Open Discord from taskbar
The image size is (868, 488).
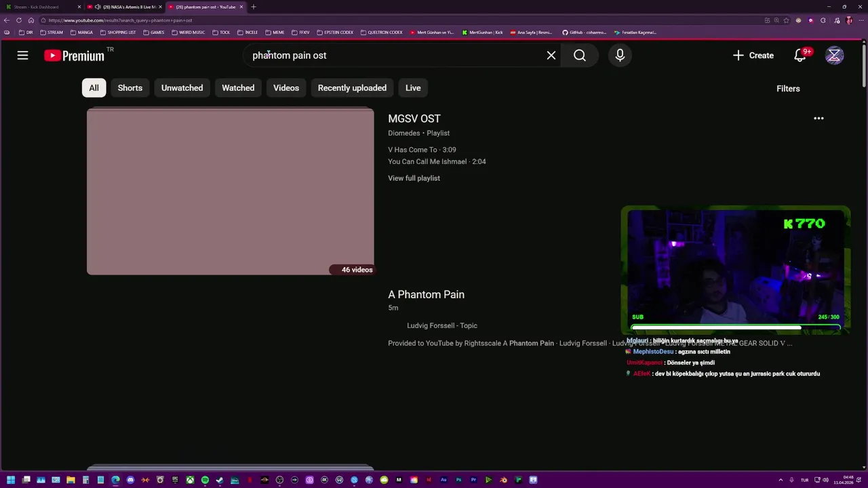click(x=130, y=480)
